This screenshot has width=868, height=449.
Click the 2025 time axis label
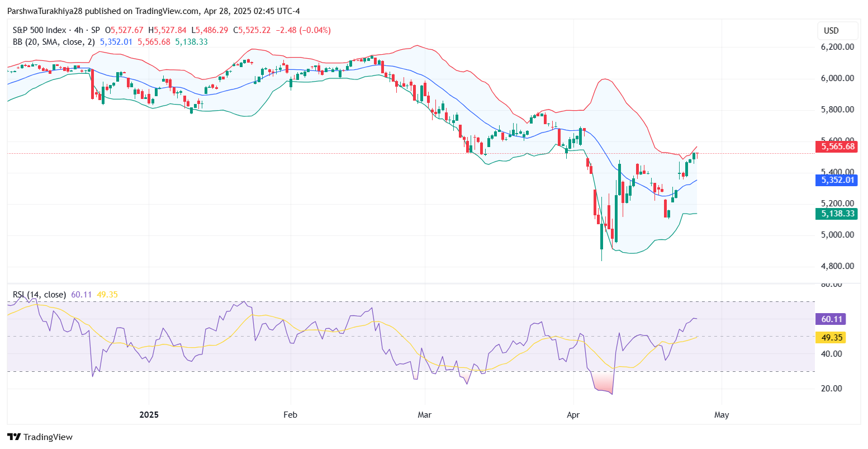pos(149,415)
